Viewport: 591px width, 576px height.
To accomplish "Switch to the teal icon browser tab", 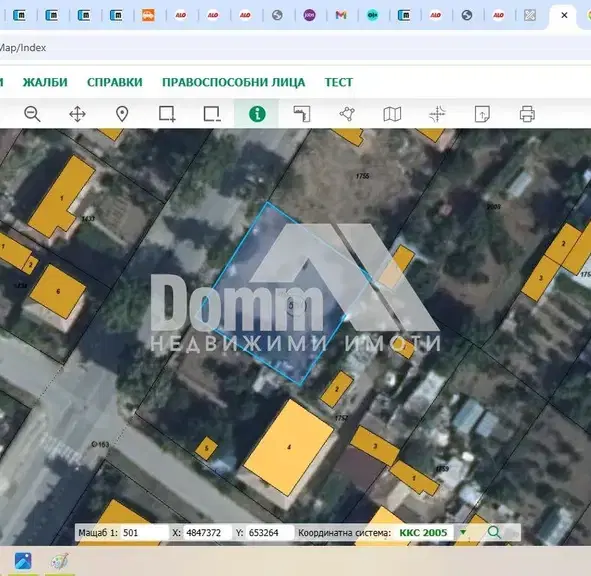I will point(373,15).
